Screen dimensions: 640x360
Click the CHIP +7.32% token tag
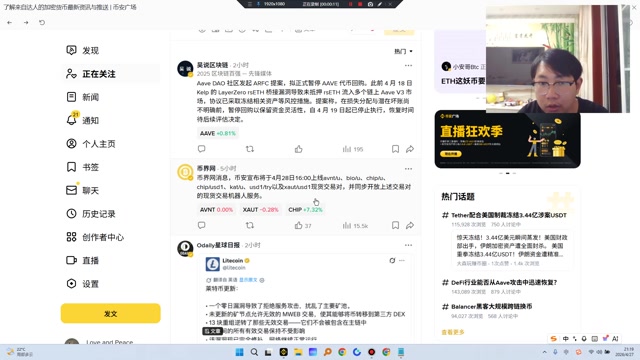tap(305, 209)
